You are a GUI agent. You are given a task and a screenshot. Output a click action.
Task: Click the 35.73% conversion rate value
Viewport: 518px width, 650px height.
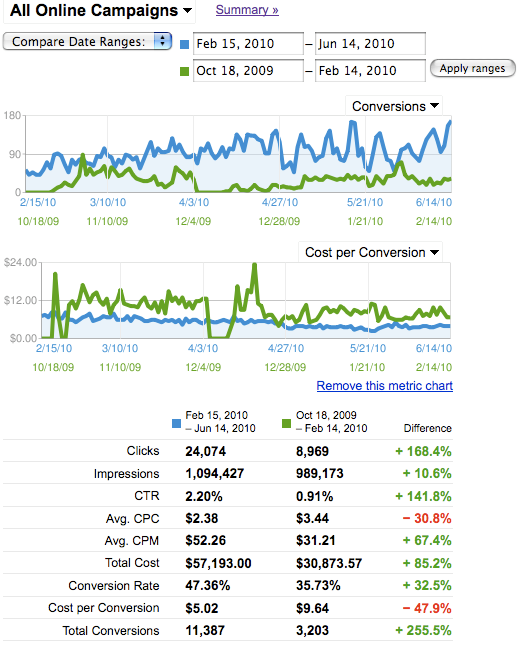318,586
